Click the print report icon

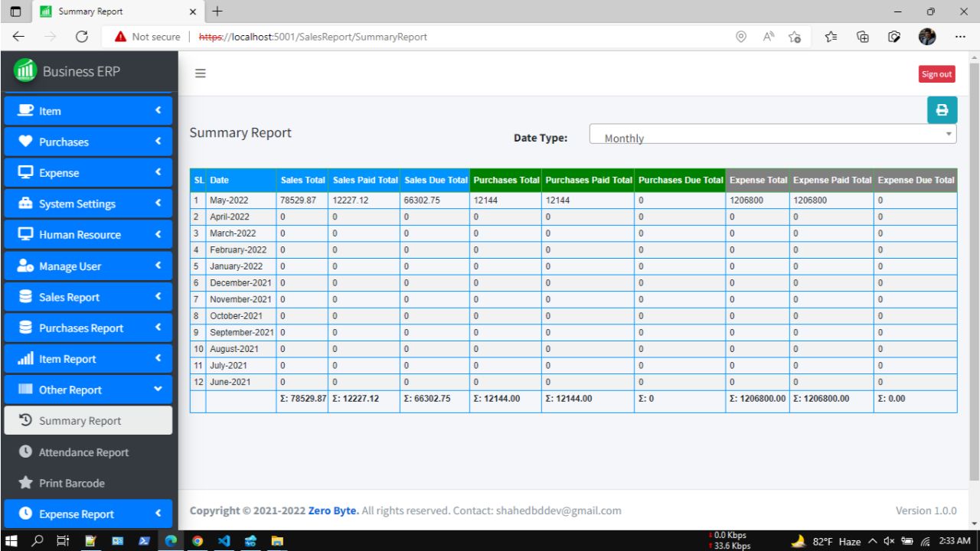tap(942, 109)
